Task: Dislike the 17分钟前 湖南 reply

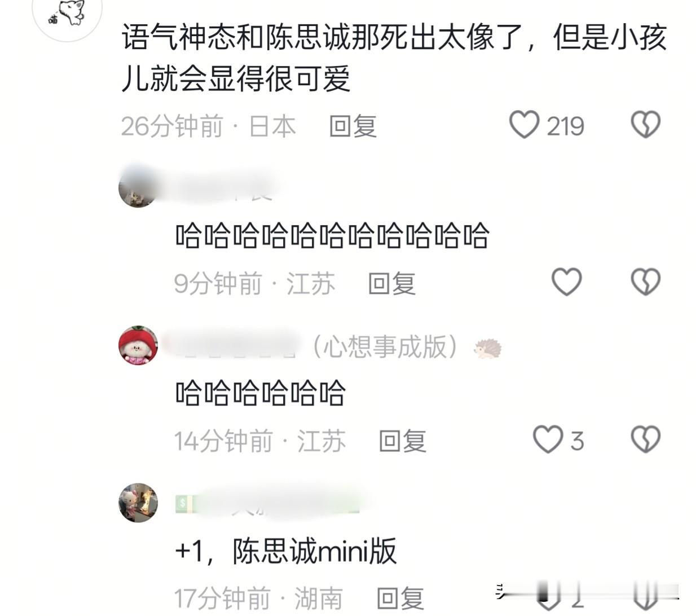Action: click(x=645, y=598)
